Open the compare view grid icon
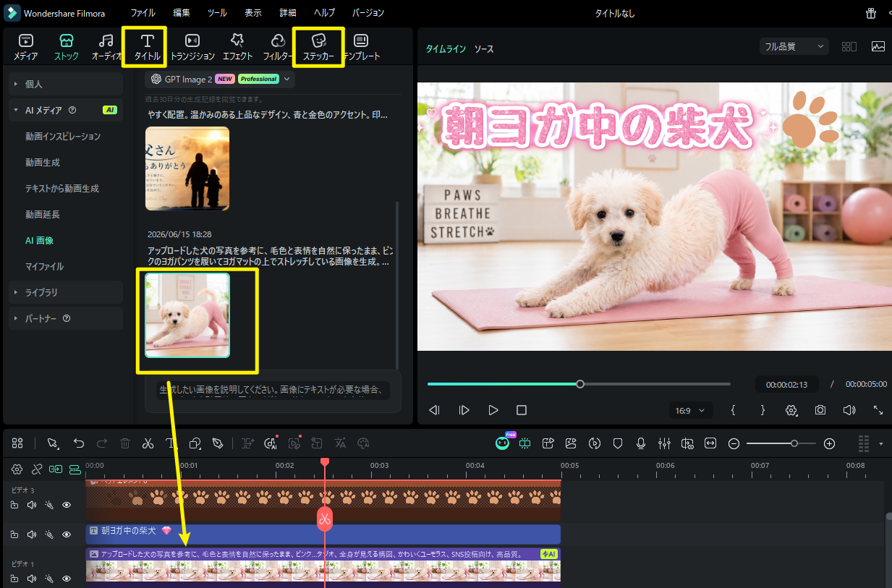Screen dimensions: 892x588 [x=849, y=46]
